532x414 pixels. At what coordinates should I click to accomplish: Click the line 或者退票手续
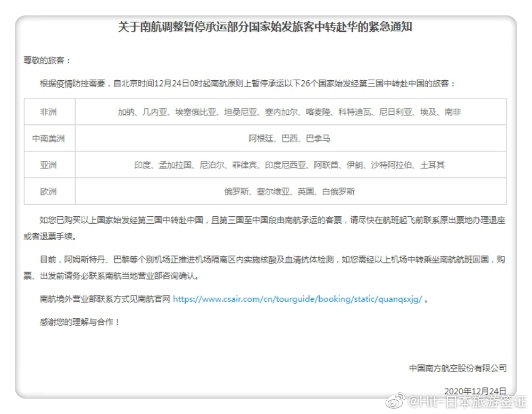click(50, 236)
